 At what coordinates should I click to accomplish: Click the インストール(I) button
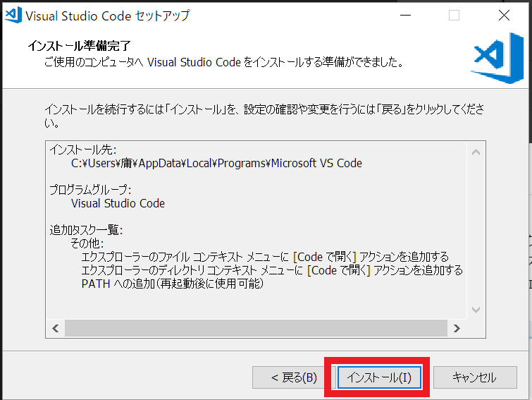click(379, 377)
